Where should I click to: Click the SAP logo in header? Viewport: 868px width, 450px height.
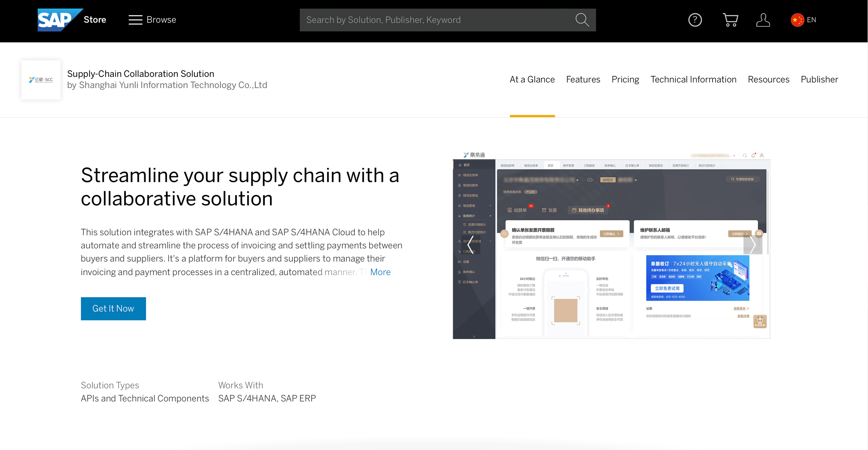[60, 20]
